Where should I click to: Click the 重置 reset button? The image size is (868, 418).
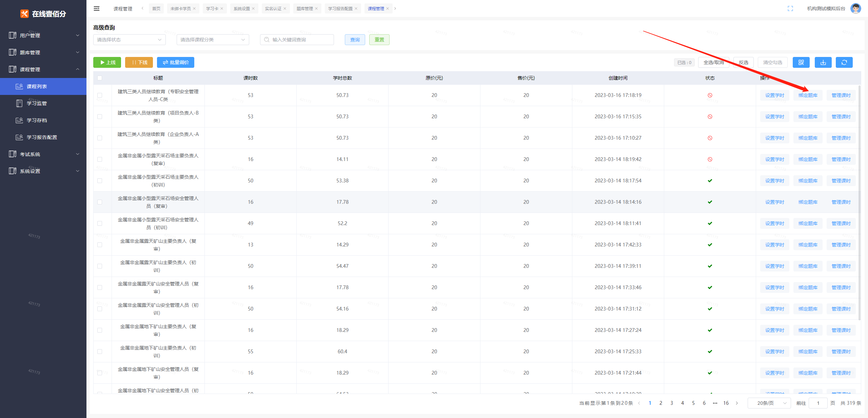(x=379, y=40)
